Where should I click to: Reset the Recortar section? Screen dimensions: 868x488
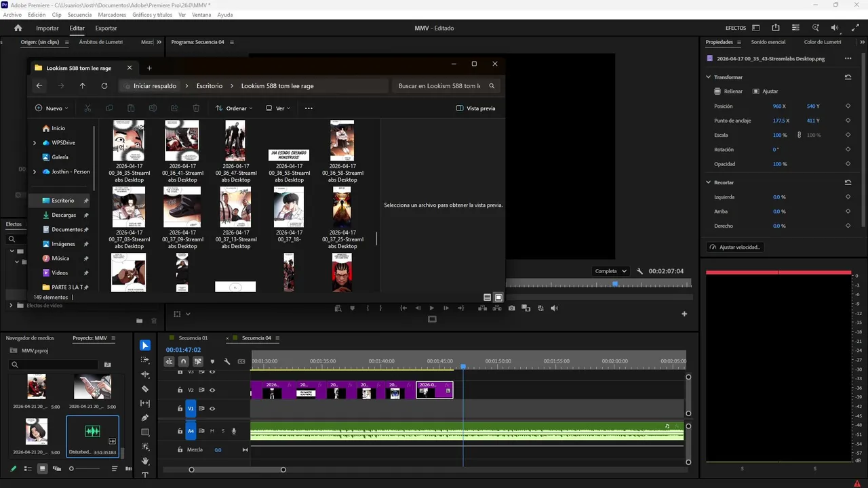[x=848, y=182]
